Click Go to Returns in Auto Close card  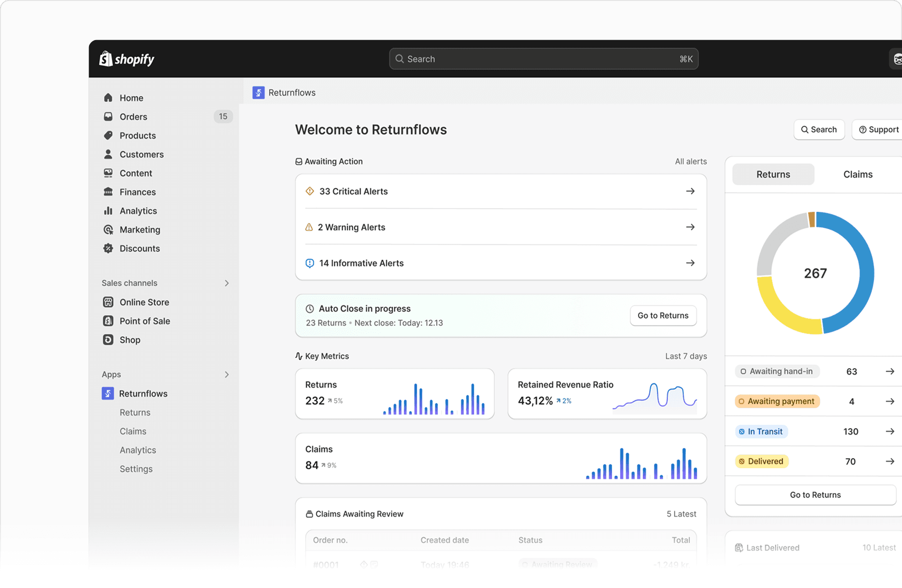tap(663, 316)
